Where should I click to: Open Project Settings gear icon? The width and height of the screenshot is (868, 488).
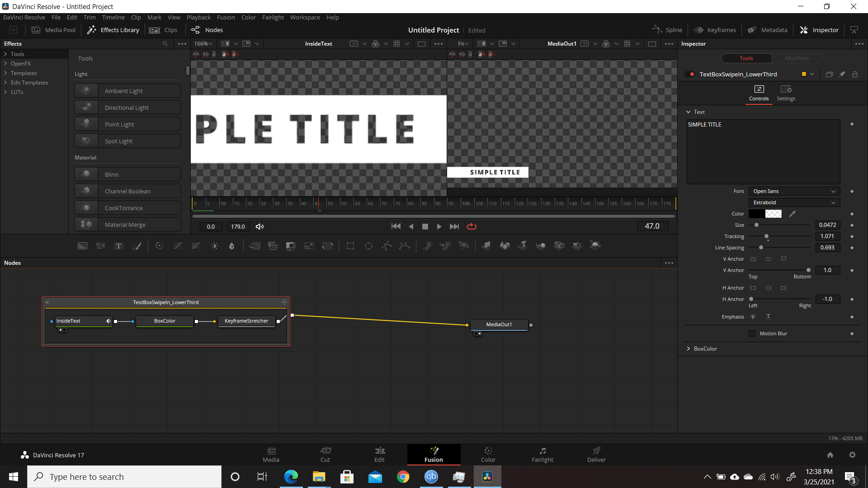coord(852,455)
